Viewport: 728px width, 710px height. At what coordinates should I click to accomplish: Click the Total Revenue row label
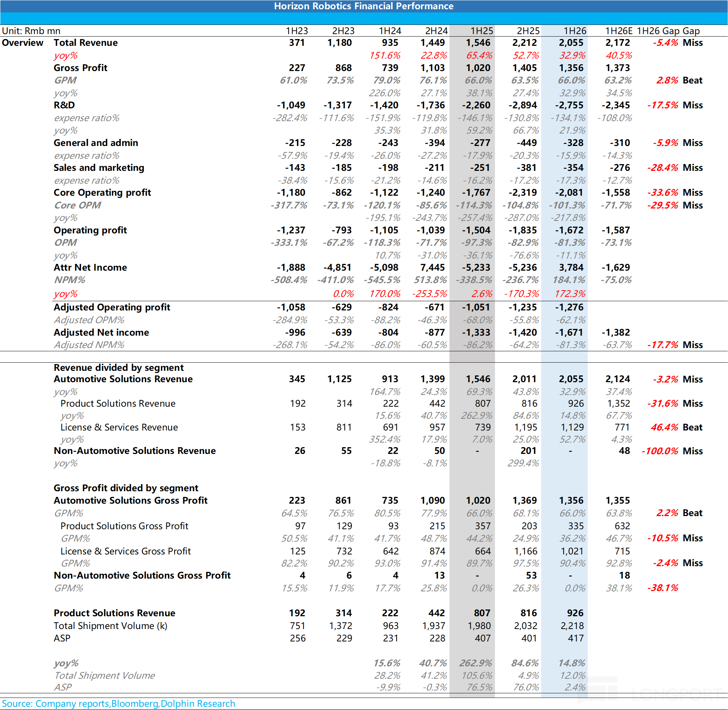coord(85,43)
